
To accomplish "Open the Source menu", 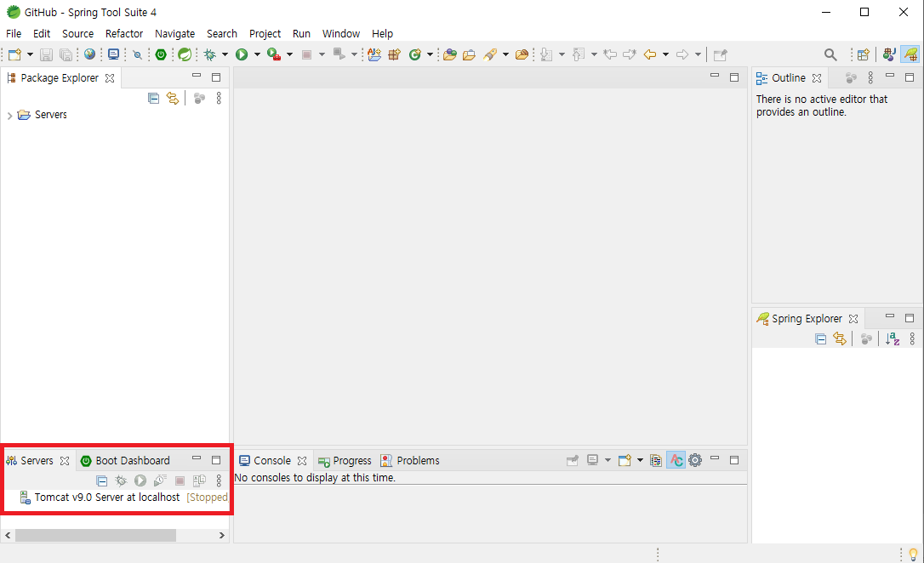I will (x=77, y=33).
